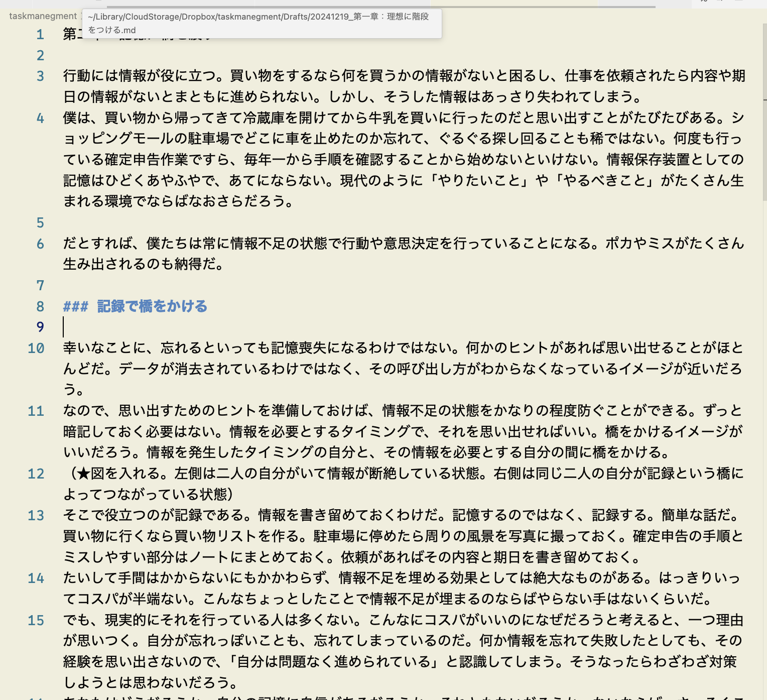Click line number 1 in the gutter
This screenshot has height=700, width=767.
pyautogui.click(x=40, y=34)
